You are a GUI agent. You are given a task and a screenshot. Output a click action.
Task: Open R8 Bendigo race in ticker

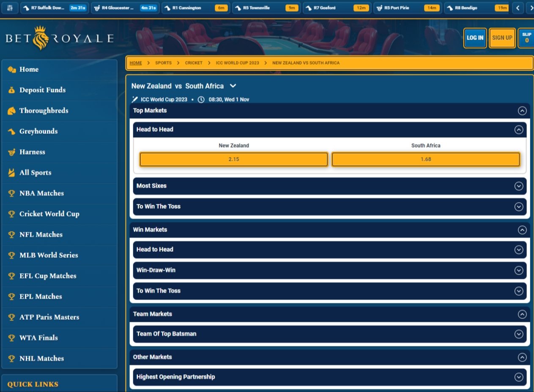tap(477, 8)
